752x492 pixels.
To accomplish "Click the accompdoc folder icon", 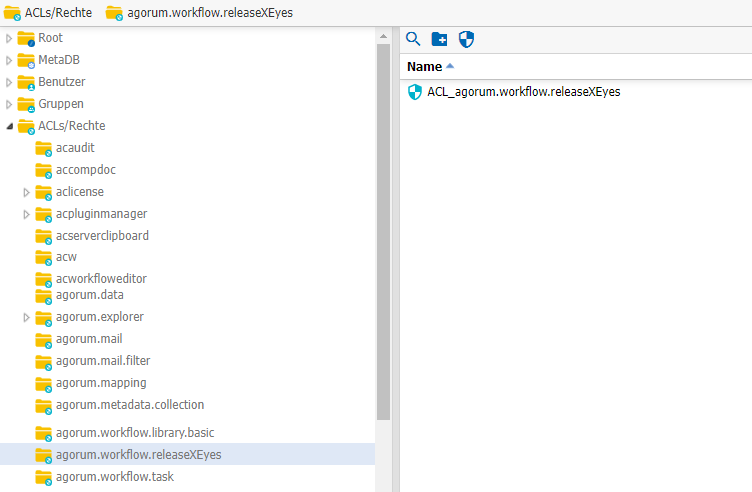I will [44, 171].
